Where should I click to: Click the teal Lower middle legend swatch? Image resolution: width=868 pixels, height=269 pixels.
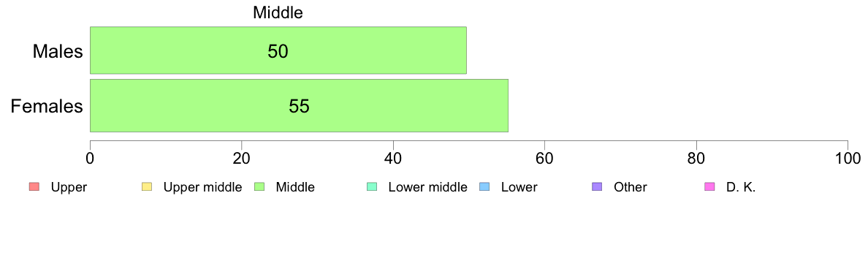pos(371,187)
